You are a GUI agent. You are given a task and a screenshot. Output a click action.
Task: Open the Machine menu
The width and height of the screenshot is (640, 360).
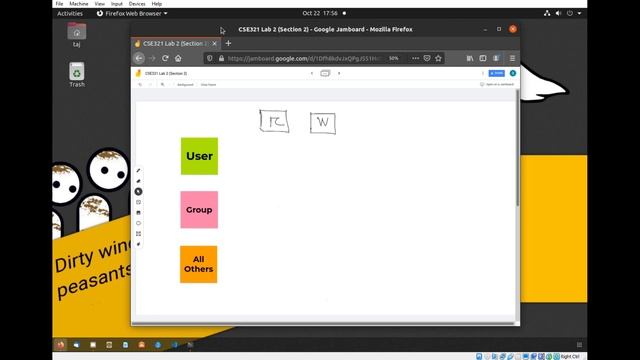(x=79, y=4)
